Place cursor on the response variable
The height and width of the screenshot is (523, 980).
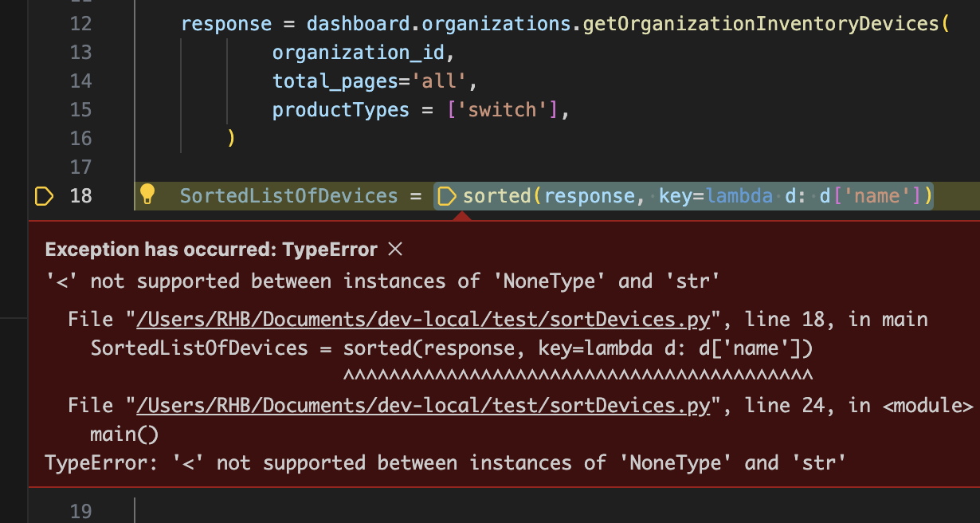point(226,23)
